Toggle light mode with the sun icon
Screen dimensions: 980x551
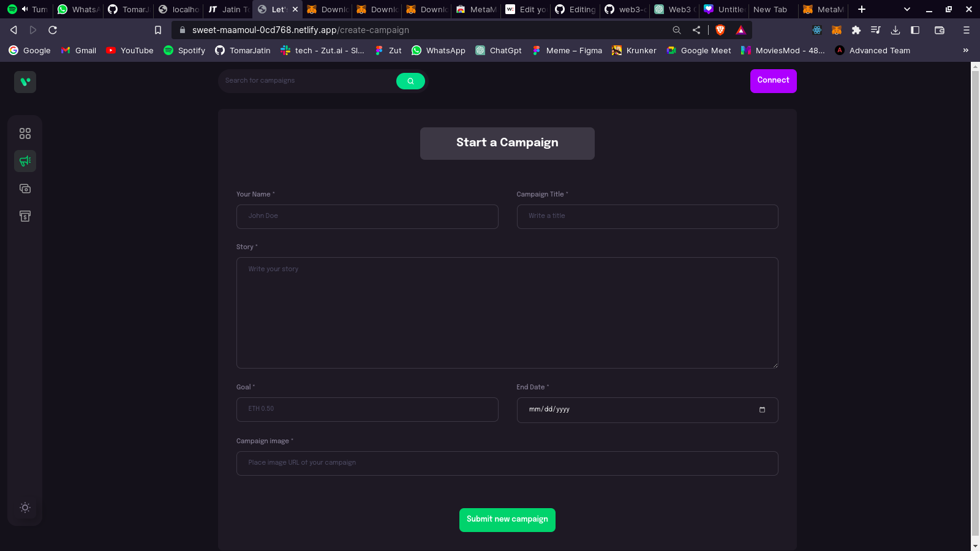pyautogui.click(x=25, y=508)
